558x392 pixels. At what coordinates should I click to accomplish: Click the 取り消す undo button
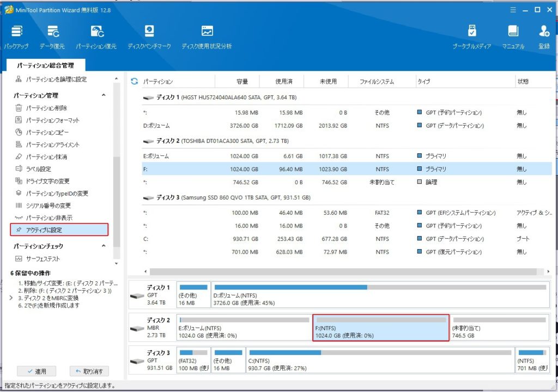(89, 371)
